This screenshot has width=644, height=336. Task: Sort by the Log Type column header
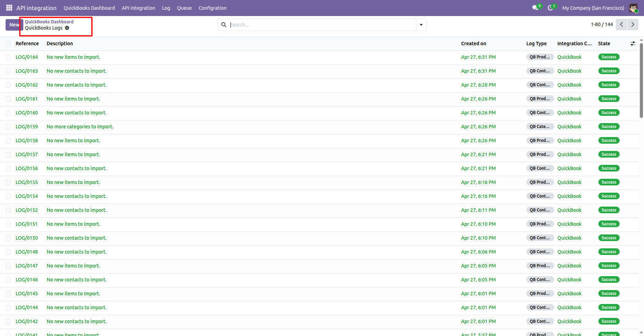pos(536,43)
